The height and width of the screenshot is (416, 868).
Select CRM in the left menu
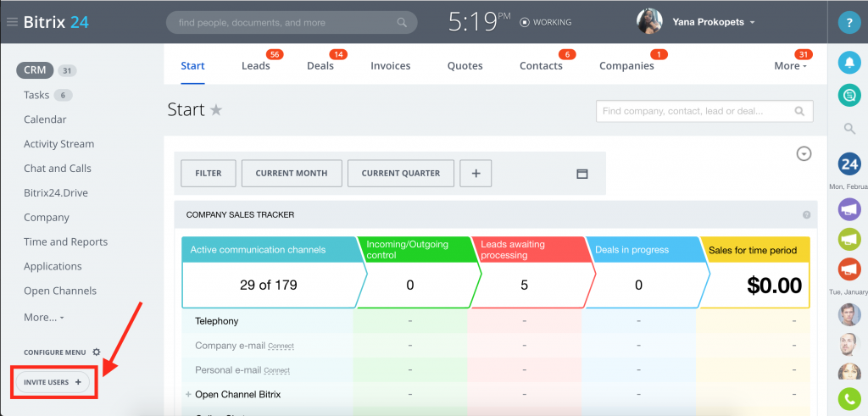35,70
